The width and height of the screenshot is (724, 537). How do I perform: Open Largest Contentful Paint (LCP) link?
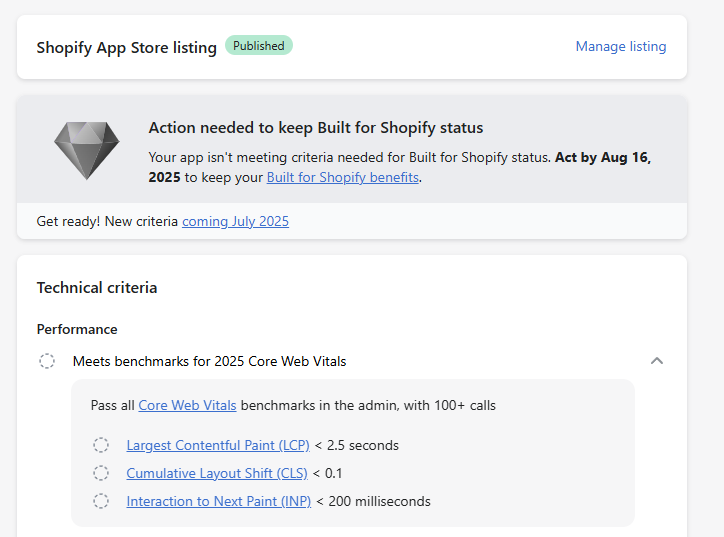pos(218,446)
